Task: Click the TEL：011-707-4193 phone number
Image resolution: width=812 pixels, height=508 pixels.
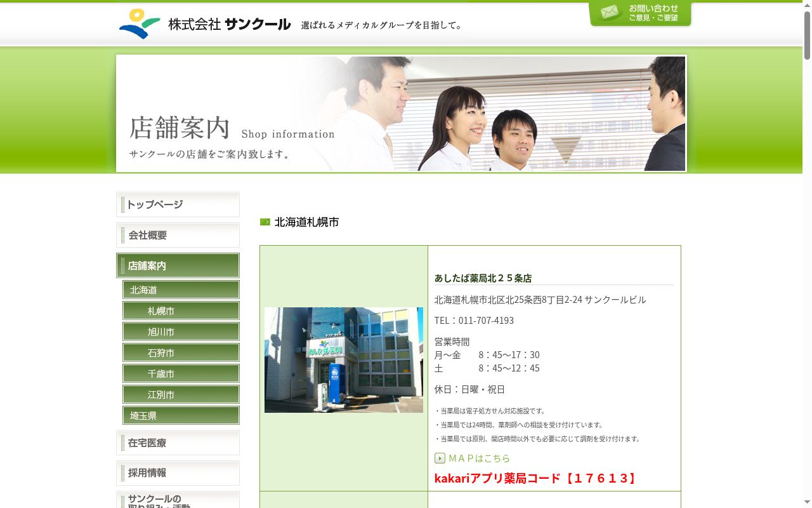Action: (x=474, y=321)
